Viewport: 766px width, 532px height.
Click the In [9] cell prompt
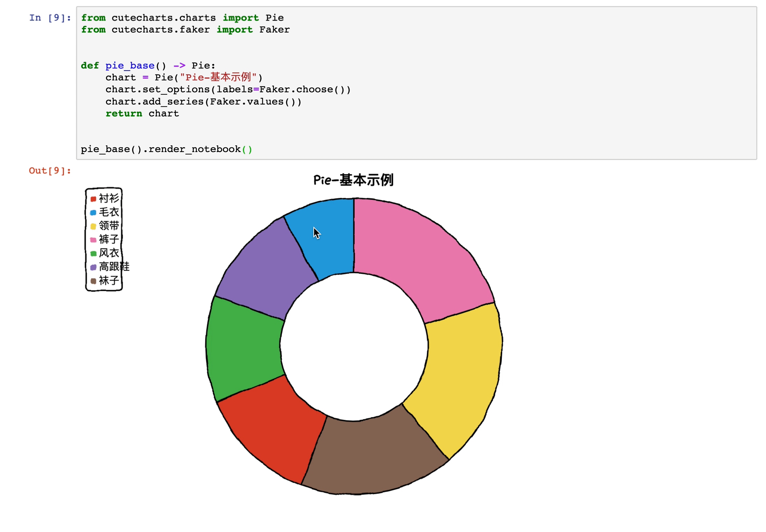(50, 18)
